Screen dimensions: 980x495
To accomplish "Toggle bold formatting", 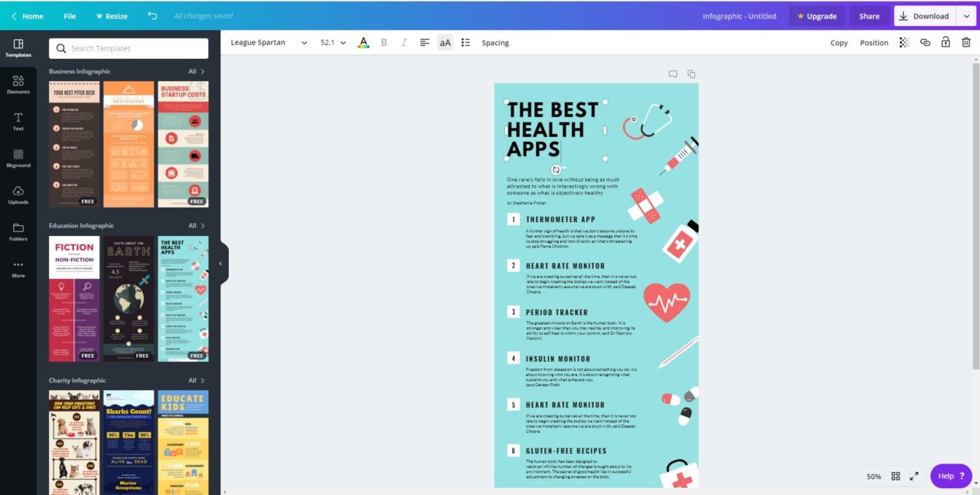I will [x=384, y=42].
